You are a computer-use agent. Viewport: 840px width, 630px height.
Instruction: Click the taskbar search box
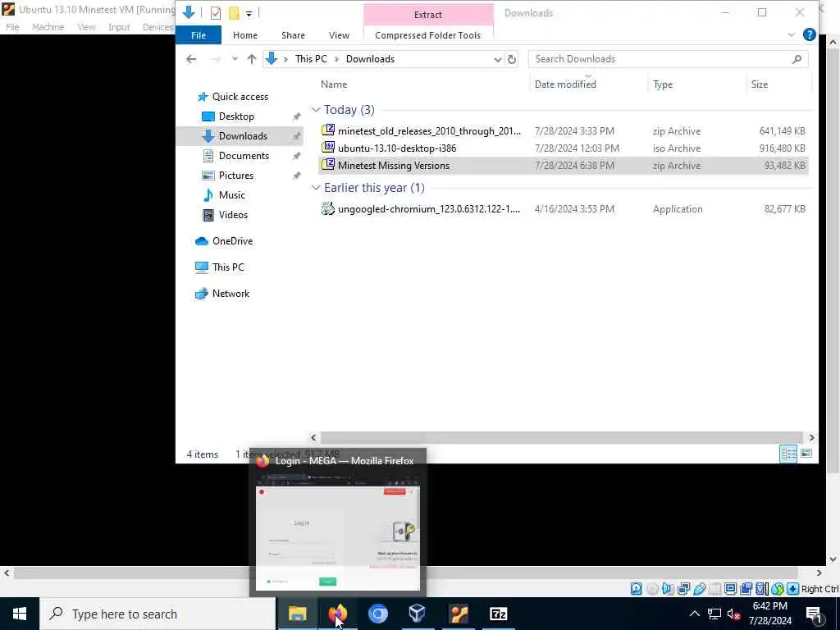pos(157,614)
